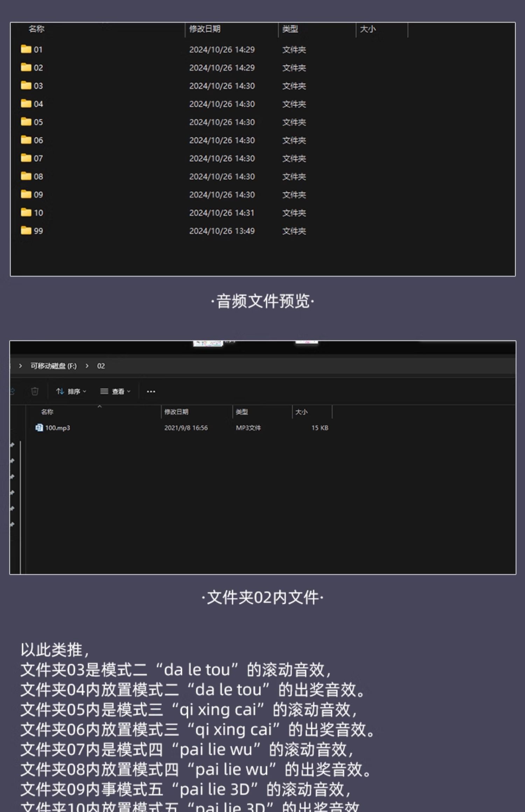
Task: Click the folder icon labeled 10
Action: click(26, 213)
